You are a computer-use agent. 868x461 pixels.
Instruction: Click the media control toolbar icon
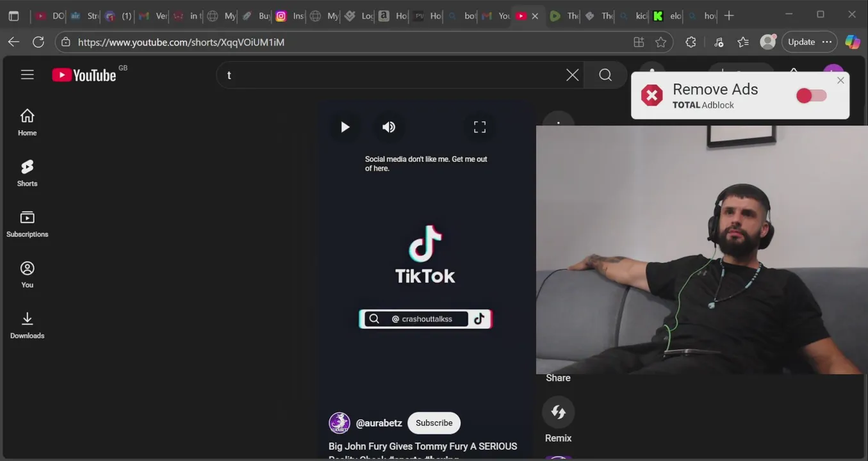click(719, 42)
